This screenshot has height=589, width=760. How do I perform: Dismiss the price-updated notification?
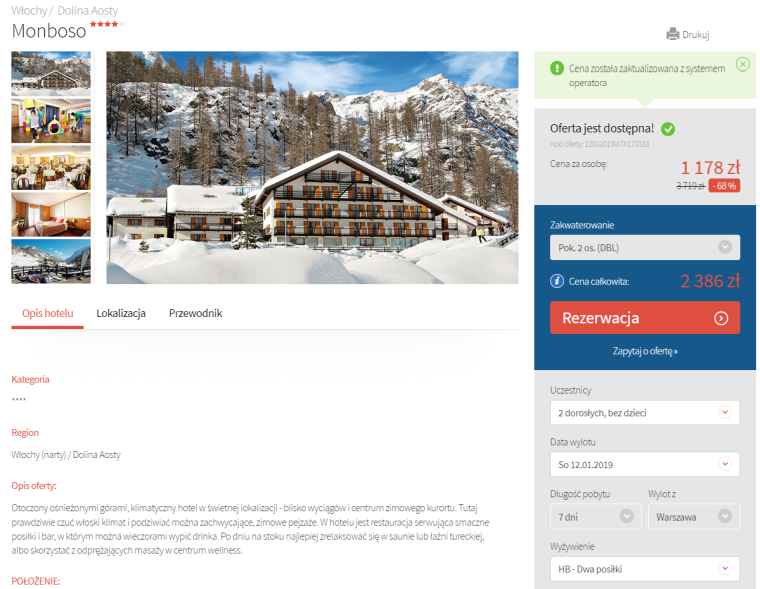coord(743,64)
